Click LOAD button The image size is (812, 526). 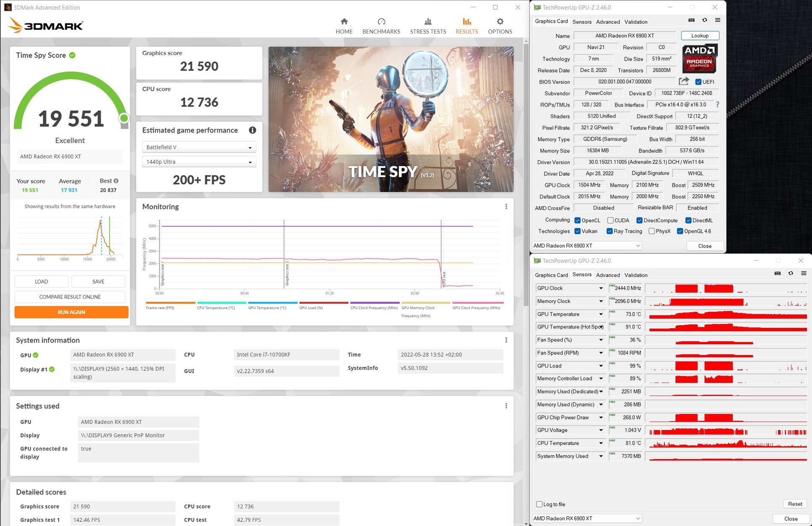(x=41, y=282)
